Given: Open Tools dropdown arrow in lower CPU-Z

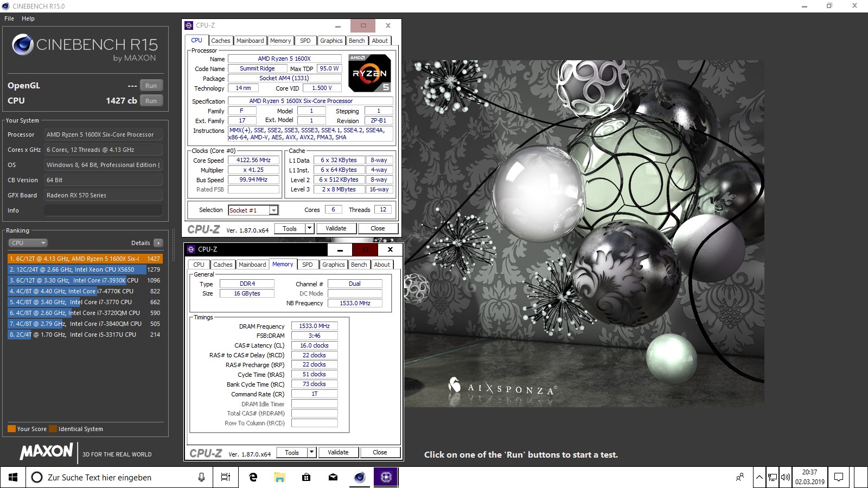Looking at the screenshot, I should click(311, 453).
